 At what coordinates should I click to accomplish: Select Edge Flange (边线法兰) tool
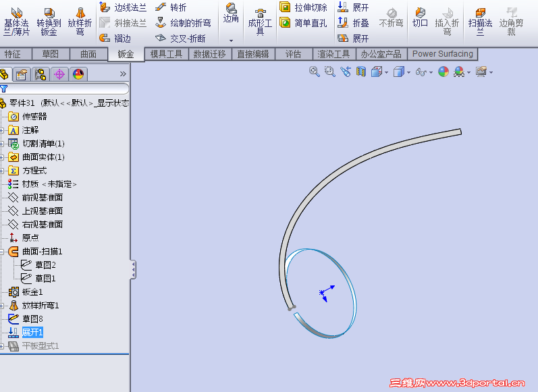(122, 7)
